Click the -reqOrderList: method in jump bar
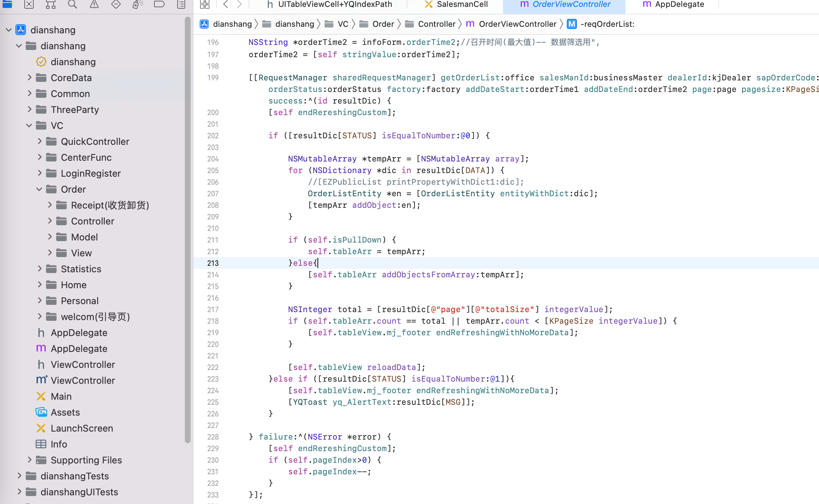Image resolution: width=819 pixels, height=504 pixels. pos(607,24)
